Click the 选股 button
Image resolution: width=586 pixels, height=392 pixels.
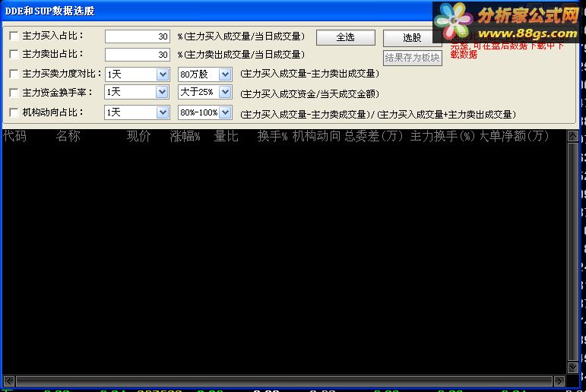click(x=412, y=38)
